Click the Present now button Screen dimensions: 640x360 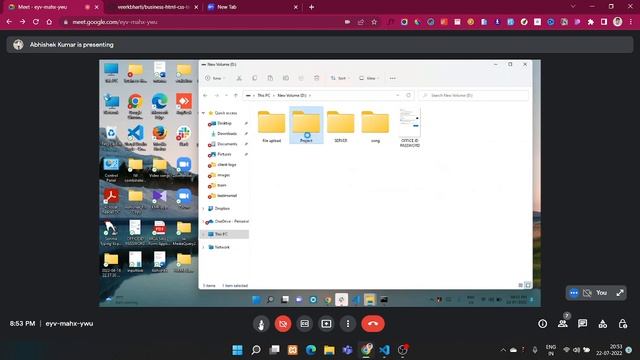click(326, 324)
